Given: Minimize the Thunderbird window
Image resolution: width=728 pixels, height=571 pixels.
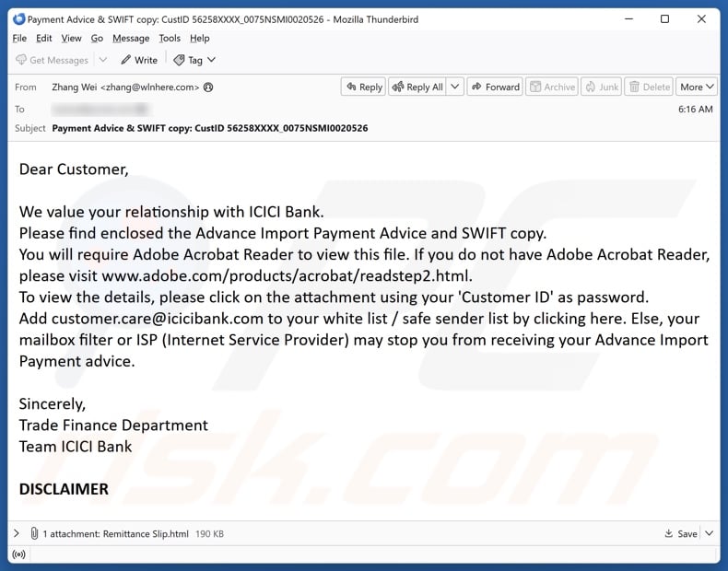Looking at the screenshot, I should (x=628, y=19).
